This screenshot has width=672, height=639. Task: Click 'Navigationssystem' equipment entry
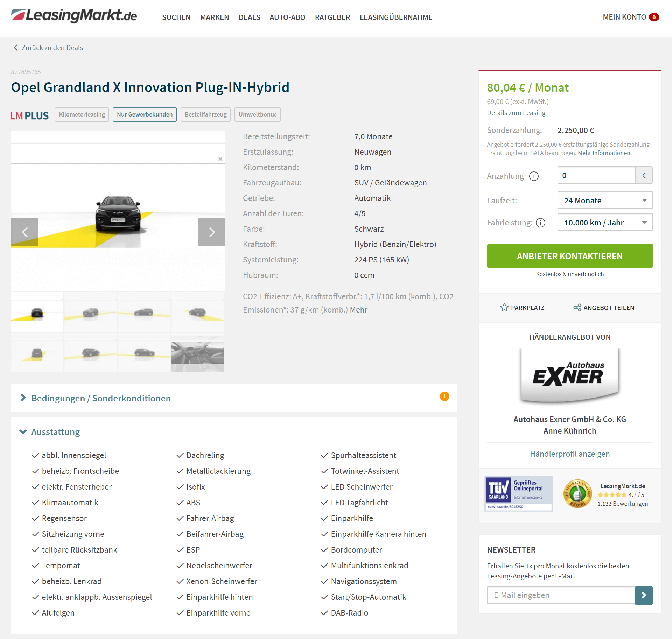pos(364,581)
